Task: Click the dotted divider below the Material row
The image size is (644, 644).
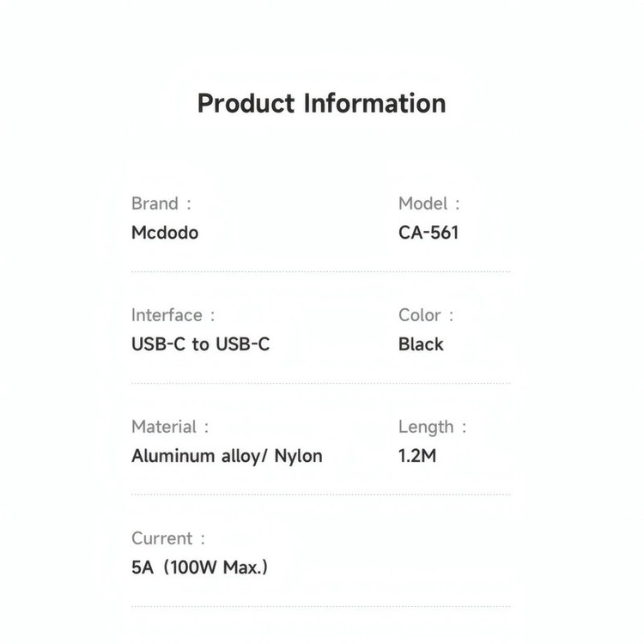Action: 320,495
